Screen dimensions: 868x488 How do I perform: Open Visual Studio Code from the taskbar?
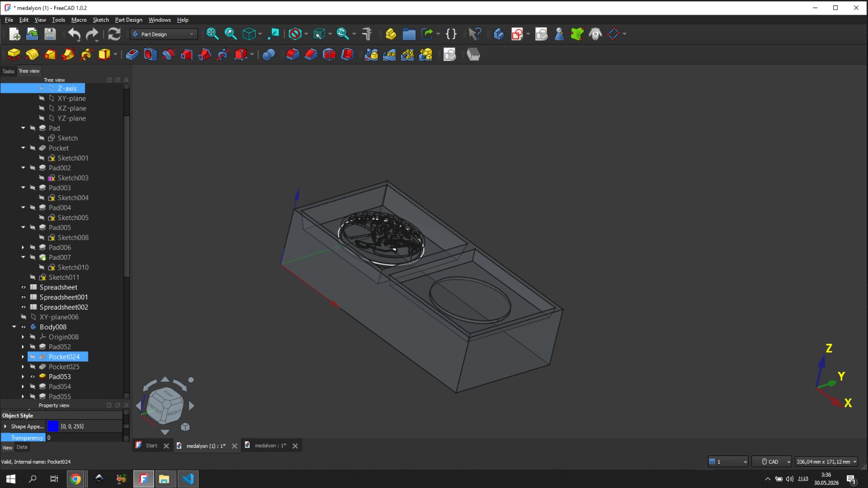coord(188,479)
